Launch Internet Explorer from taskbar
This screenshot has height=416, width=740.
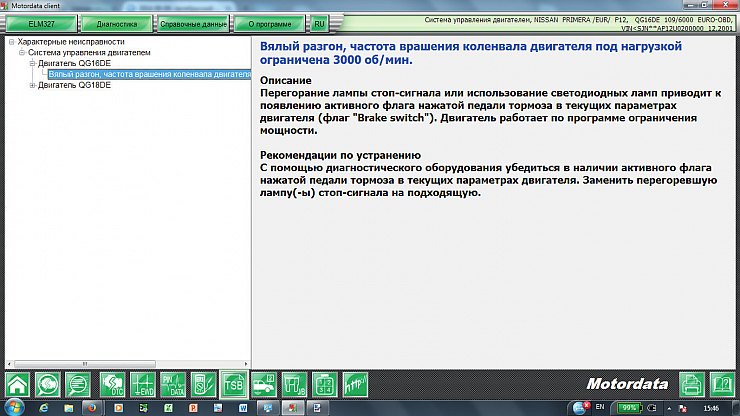(x=44, y=408)
